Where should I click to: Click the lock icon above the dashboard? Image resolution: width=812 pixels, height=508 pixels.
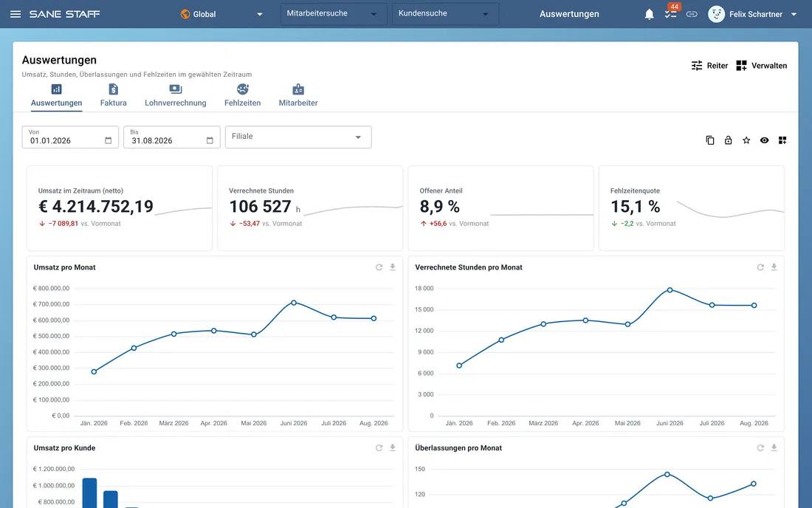click(728, 140)
